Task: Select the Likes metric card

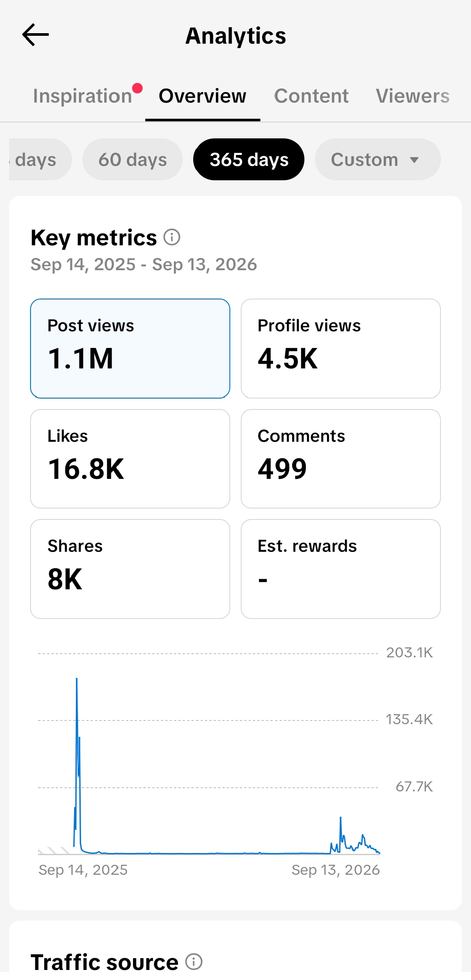Action: [130, 459]
